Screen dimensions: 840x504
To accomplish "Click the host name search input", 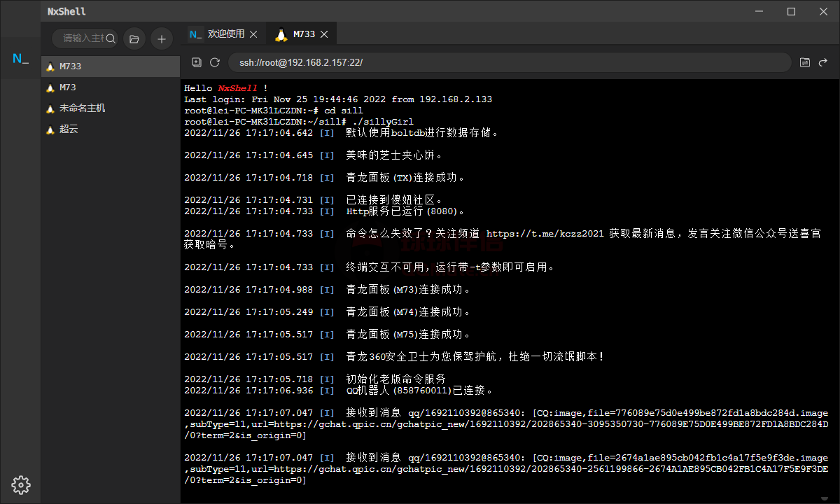I will 82,39.
